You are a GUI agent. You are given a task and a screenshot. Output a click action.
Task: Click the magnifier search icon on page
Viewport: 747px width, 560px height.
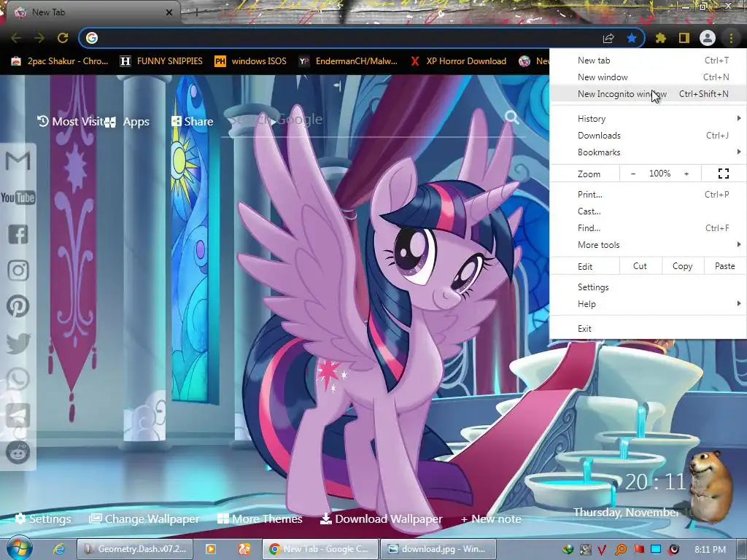coord(512,117)
